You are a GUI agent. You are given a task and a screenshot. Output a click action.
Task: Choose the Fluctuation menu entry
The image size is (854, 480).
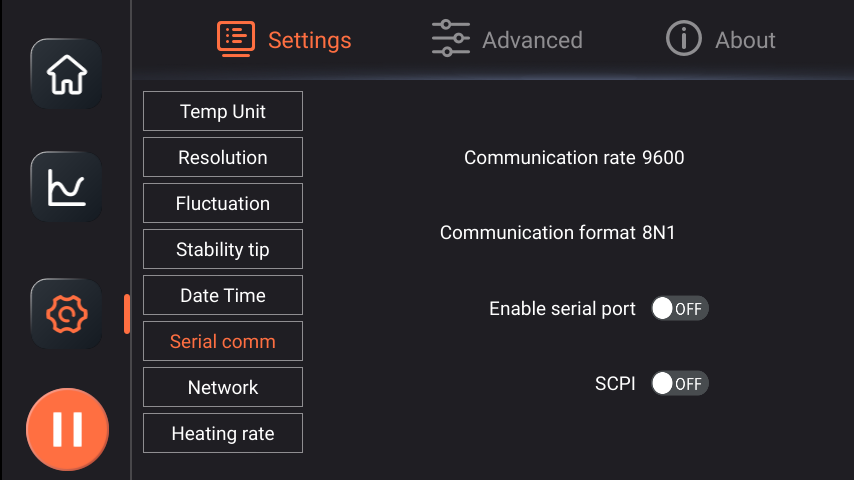223,203
